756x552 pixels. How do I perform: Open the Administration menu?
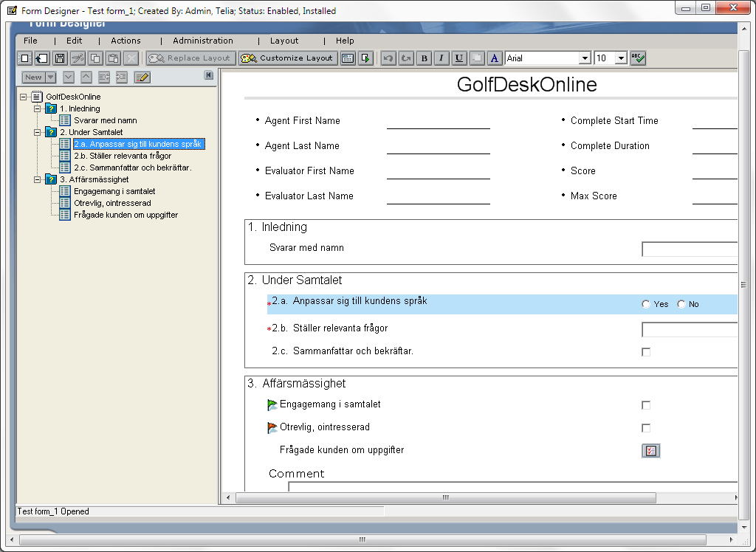203,41
